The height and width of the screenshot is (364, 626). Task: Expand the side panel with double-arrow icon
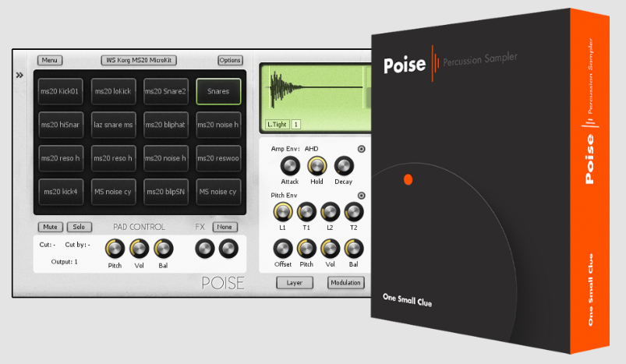pyautogui.click(x=19, y=75)
